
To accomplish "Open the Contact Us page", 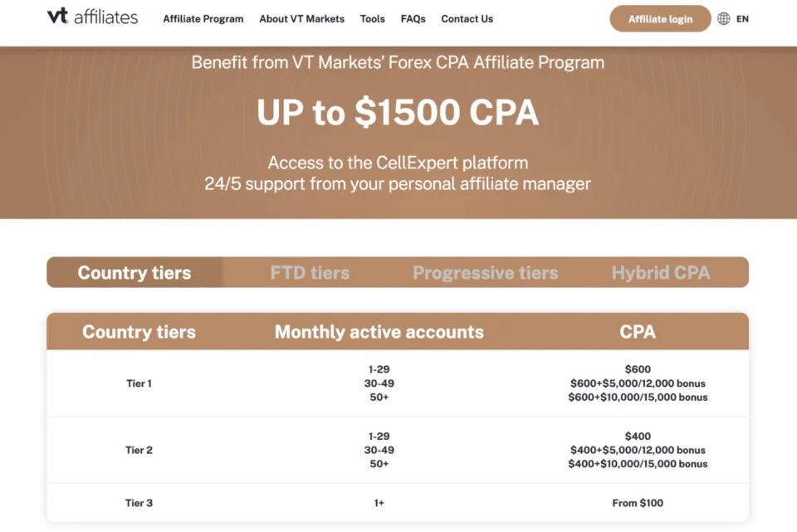I will [467, 19].
